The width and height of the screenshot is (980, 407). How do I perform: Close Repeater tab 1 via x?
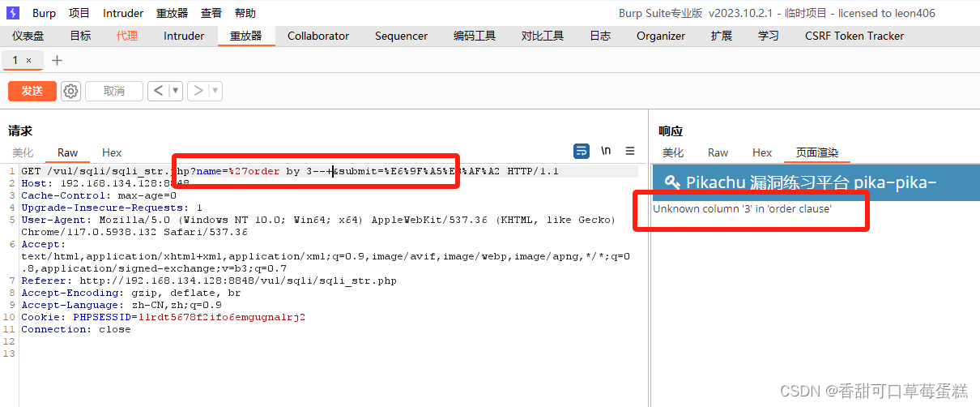[x=29, y=61]
